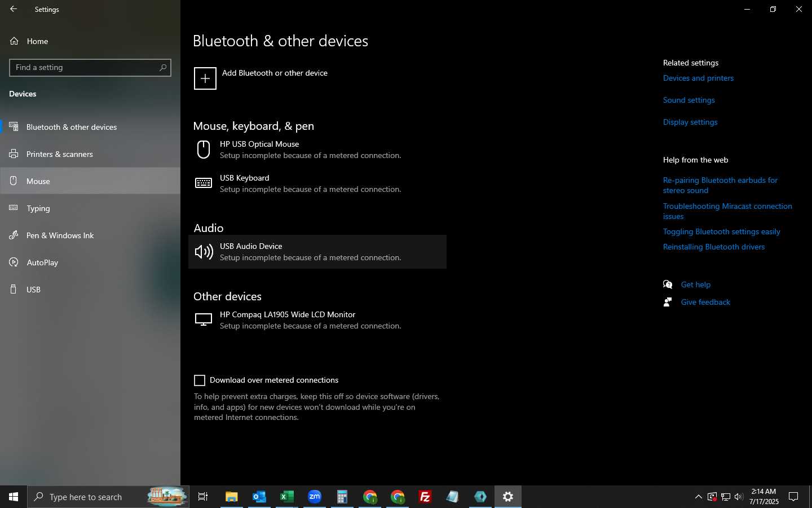The height and width of the screenshot is (508, 812).
Task: Open File Explorer from taskbar
Action: pyautogui.click(x=231, y=497)
